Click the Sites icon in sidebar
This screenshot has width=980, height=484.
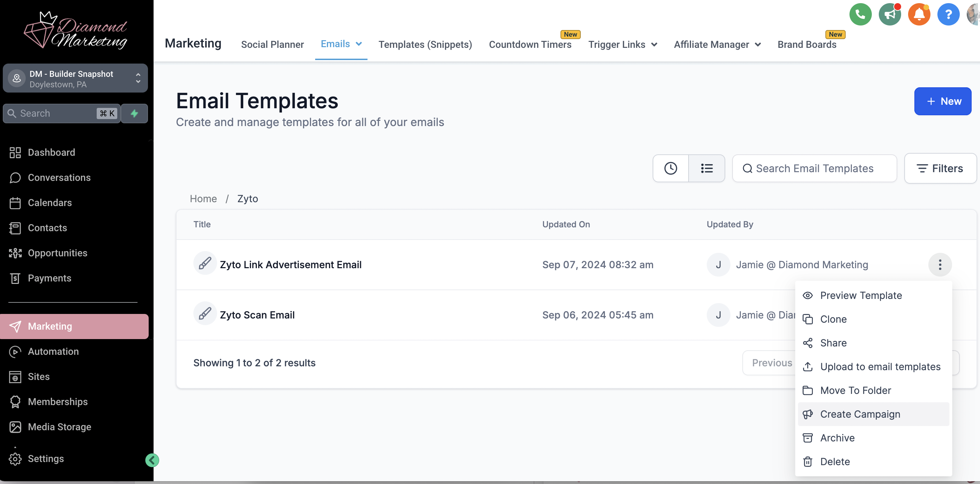pos(15,376)
